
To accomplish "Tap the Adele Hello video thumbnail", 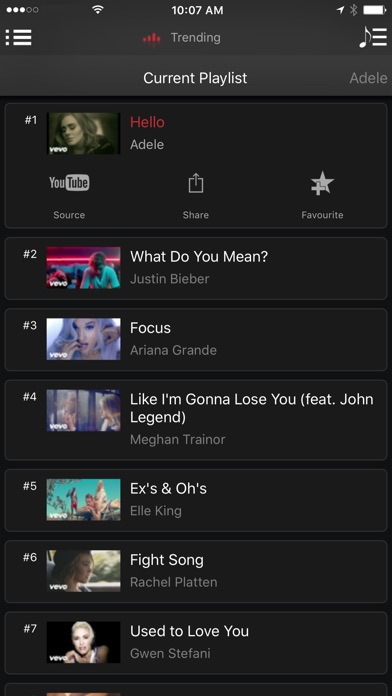I will pyautogui.click(x=83, y=133).
